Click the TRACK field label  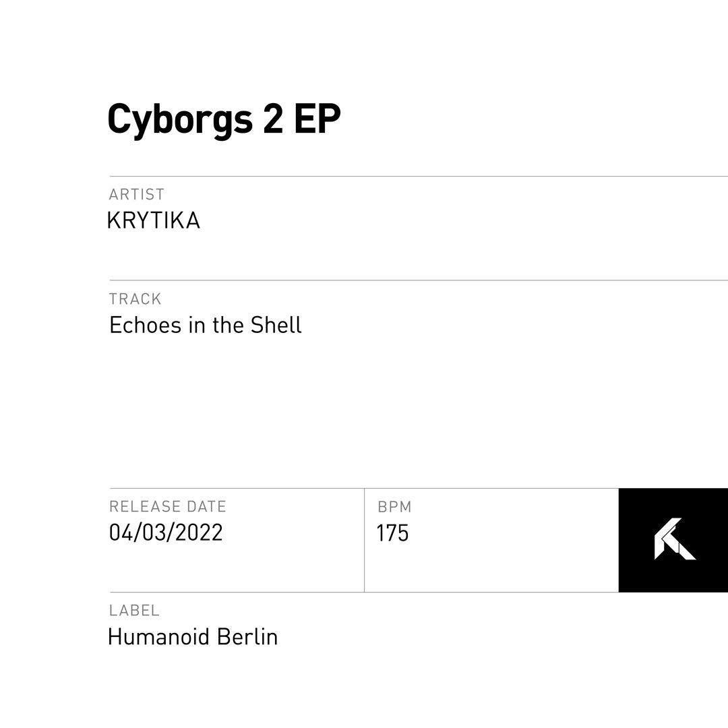coord(135,299)
